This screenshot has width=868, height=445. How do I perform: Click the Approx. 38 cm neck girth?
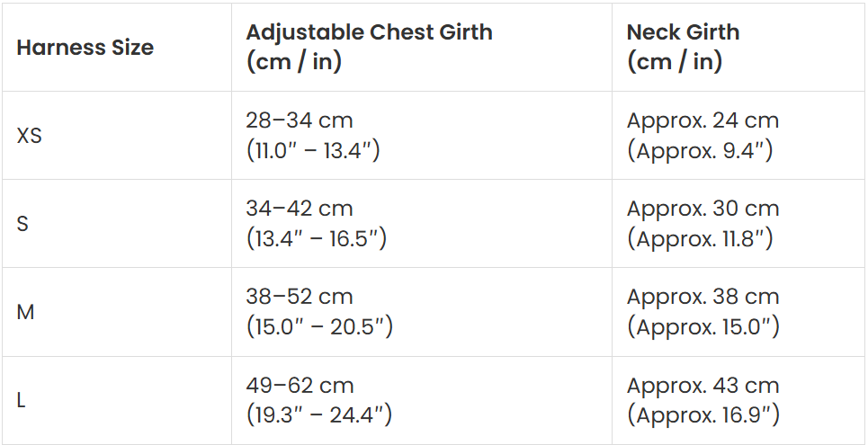[x=702, y=297]
